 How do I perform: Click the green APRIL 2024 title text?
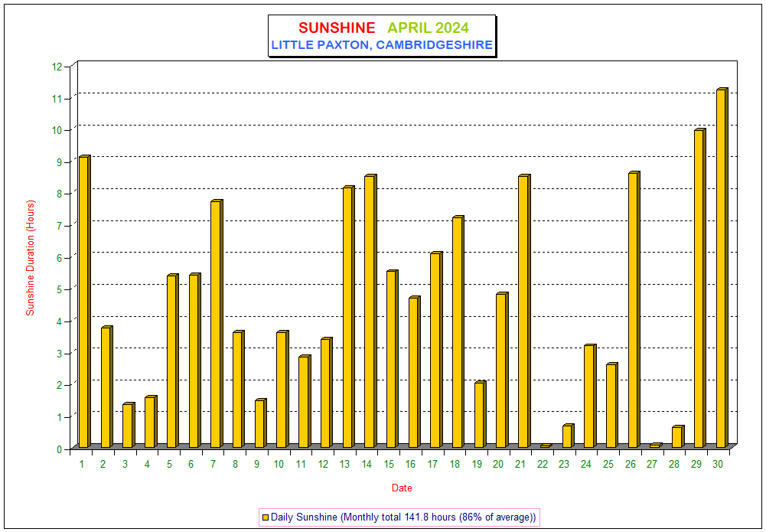[x=428, y=28]
